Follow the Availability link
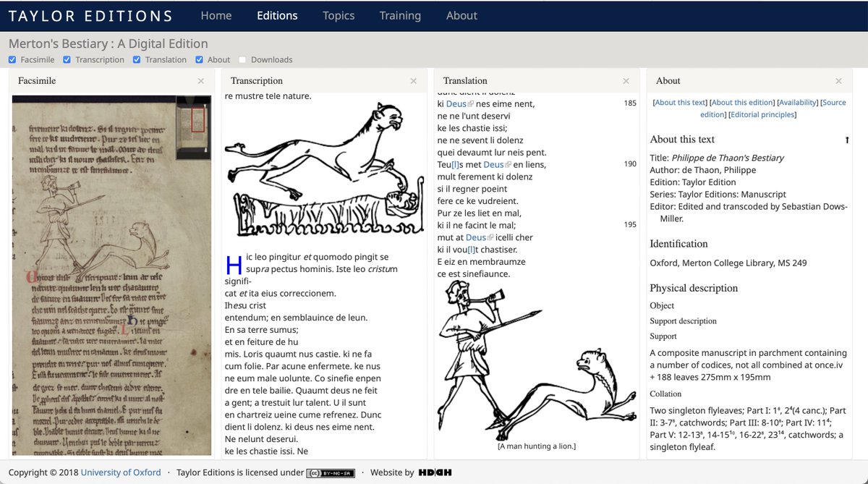The width and height of the screenshot is (868, 484). coord(799,103)
